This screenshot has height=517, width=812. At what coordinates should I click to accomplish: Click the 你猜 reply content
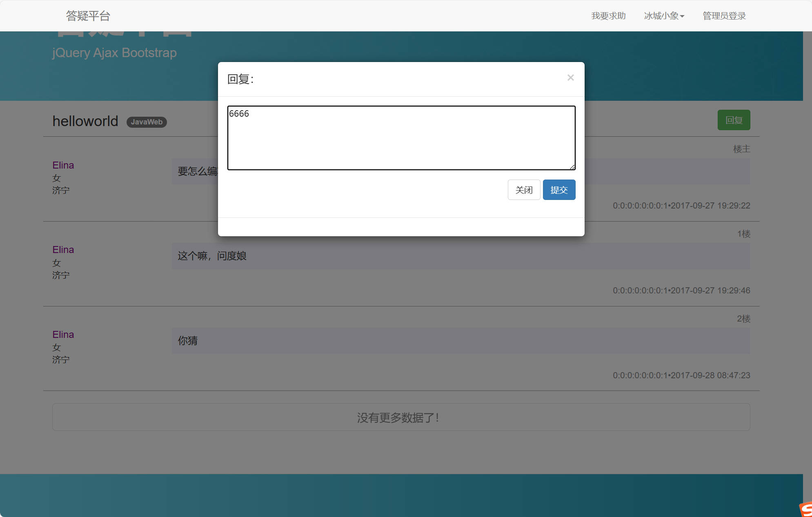click(187, 341)
